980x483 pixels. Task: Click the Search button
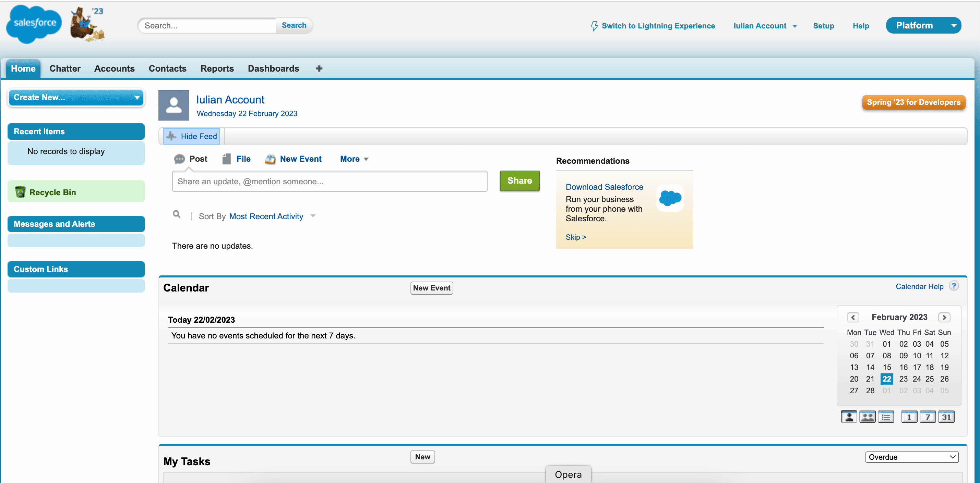pos(294,25)
